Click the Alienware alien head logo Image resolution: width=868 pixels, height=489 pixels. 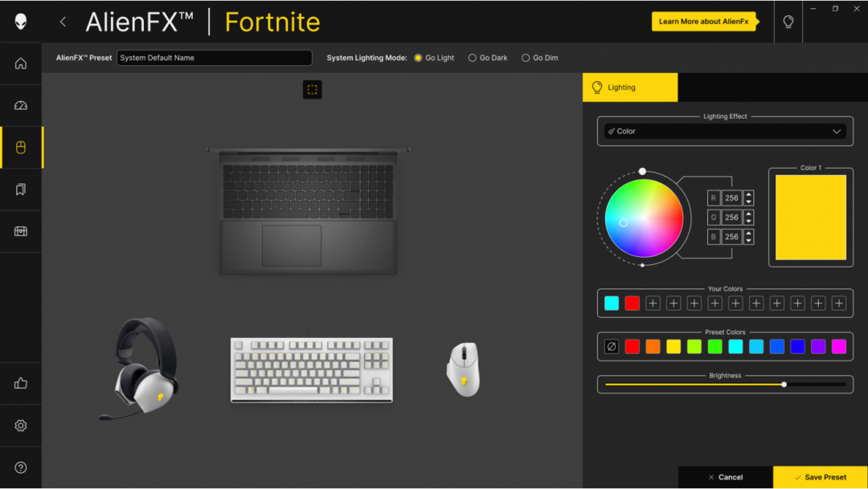(20, 21)
